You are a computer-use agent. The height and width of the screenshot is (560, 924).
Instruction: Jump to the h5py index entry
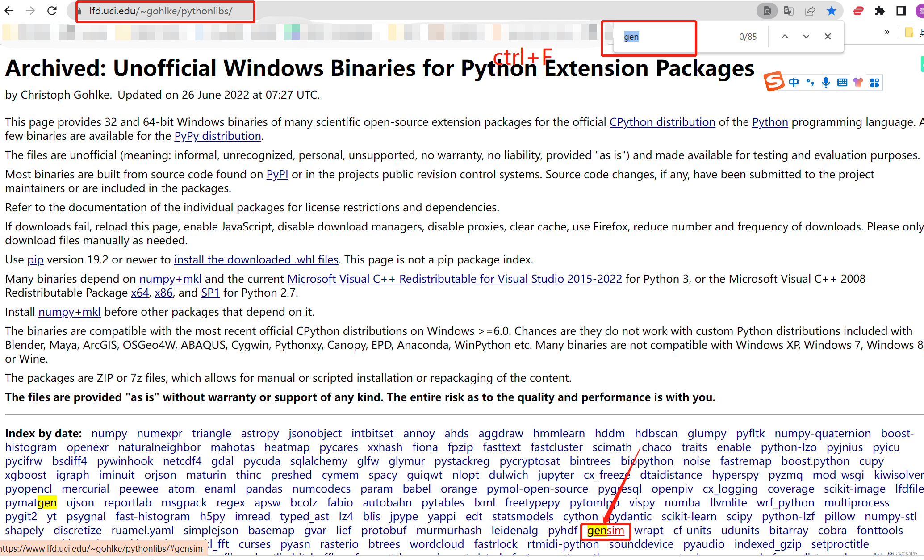(x=212, y=516)
